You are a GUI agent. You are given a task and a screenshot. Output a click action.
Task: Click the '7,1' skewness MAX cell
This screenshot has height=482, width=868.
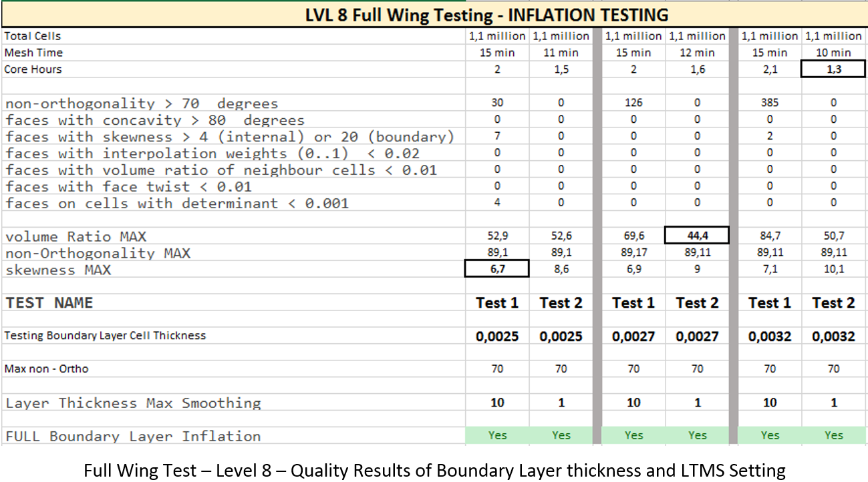pyautogui.click(x=770, y=269)
